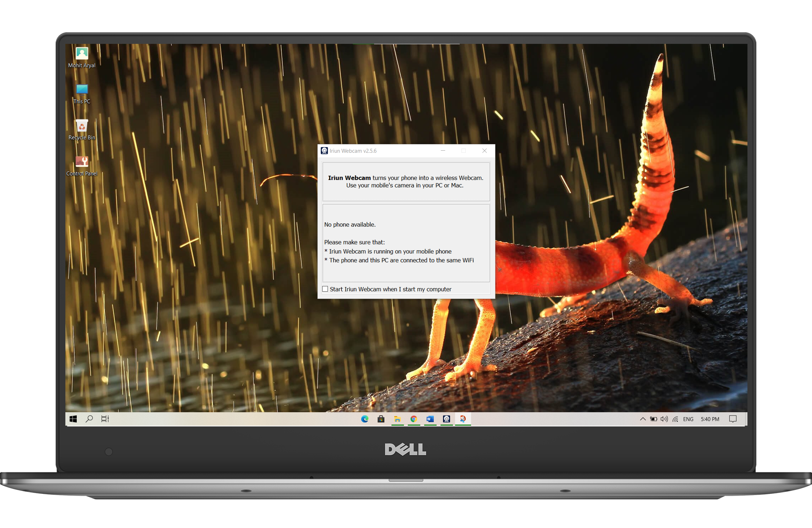Open Microsoft Store from taskbar
Viewport: 812px width, 528px height.
(381, 419)
